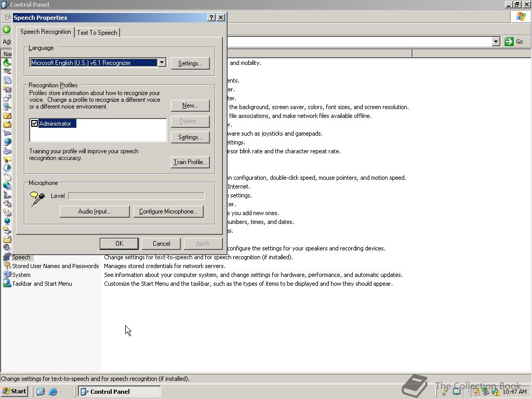Screen dimensions: 532x399
Task: Select the Internet Options globe icon
Action: click(x=7, y=142)
